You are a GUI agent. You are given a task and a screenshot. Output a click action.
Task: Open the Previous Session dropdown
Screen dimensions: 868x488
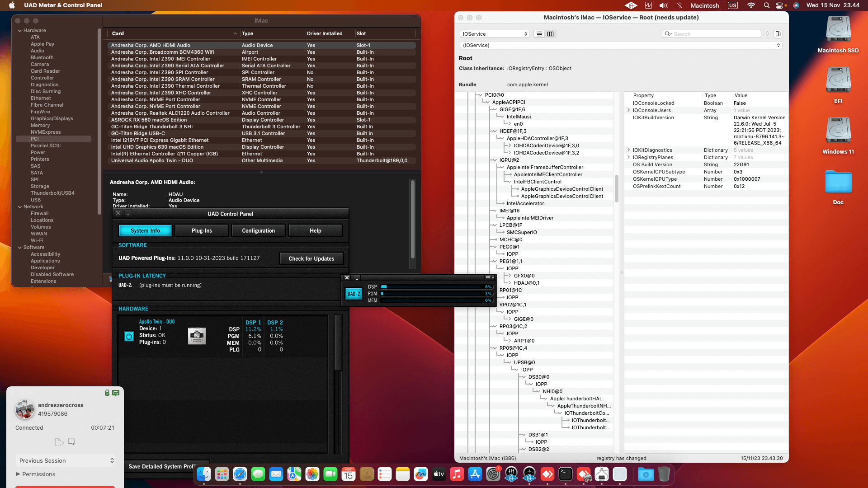(x=66, y=460)
